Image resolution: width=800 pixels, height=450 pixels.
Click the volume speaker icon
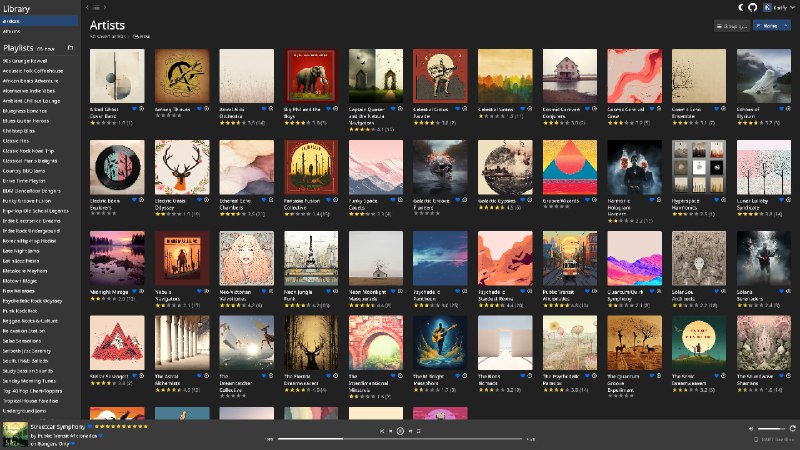[x=751, y=428]
